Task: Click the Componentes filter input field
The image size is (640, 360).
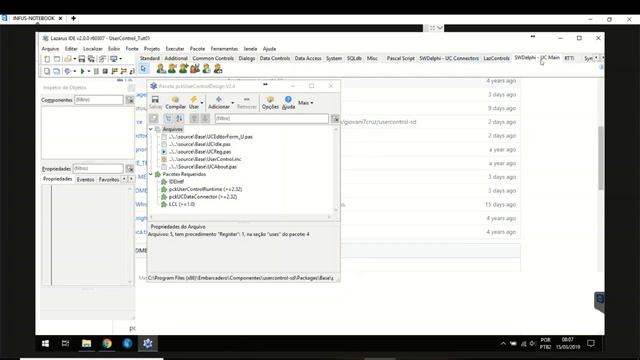Action: pos(98,100)
